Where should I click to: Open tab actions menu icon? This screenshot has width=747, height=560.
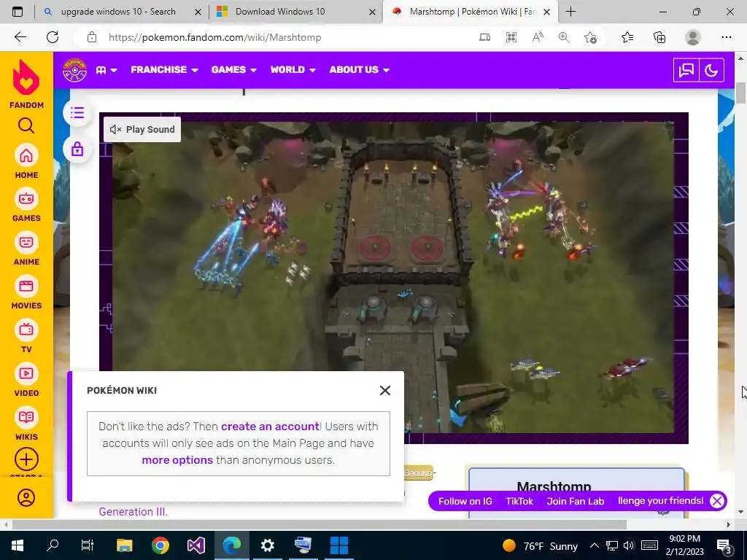click(x=18, y=12)
